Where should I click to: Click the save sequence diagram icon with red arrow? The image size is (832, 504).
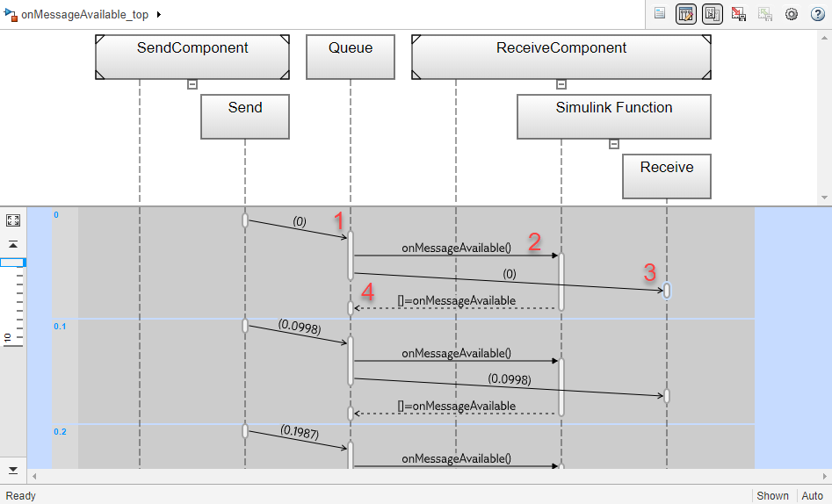tap(739, 14)
